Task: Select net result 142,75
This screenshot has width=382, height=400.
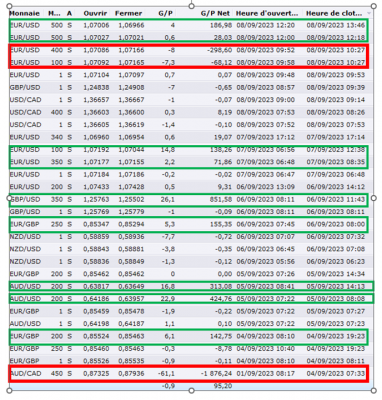Action: coord(221,336)
